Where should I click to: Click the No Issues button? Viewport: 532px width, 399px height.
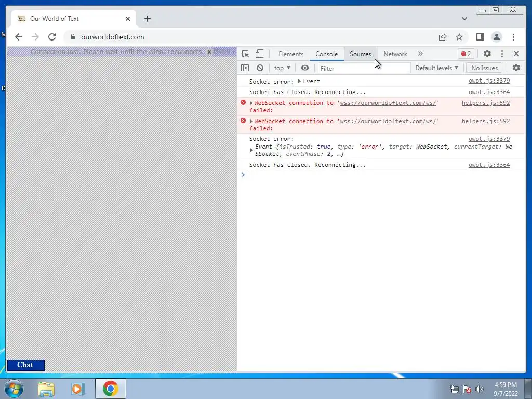(x=484, y=68)
